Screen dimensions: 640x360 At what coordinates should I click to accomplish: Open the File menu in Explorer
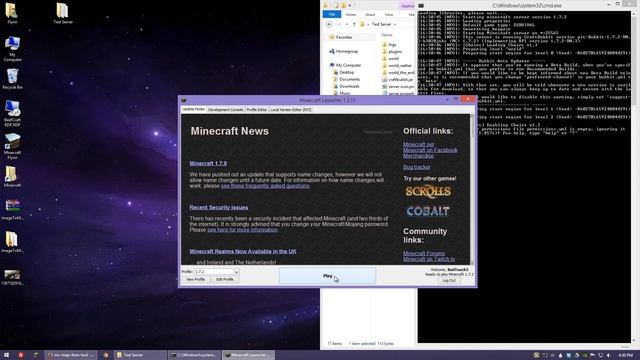[x=332, y=15]
